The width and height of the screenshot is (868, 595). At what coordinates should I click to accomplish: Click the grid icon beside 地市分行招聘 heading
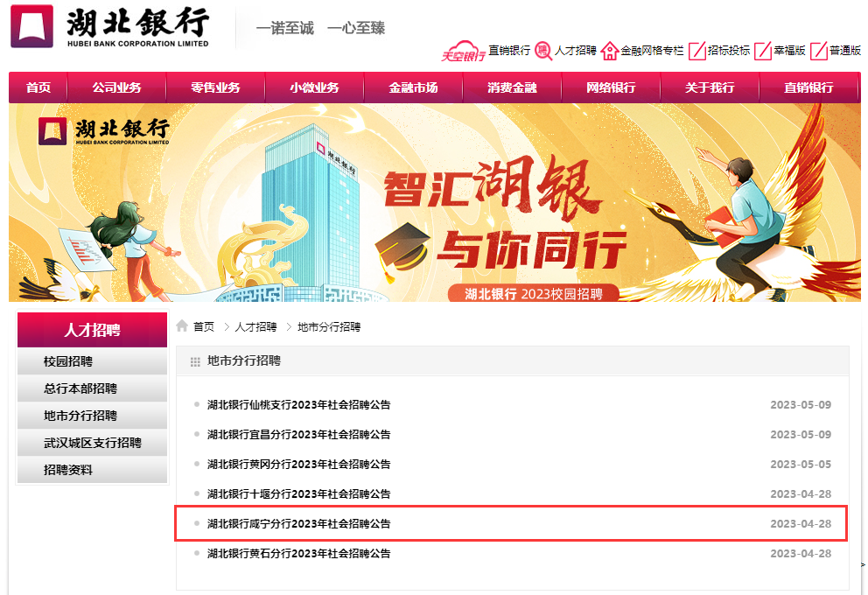pos(195,362)
